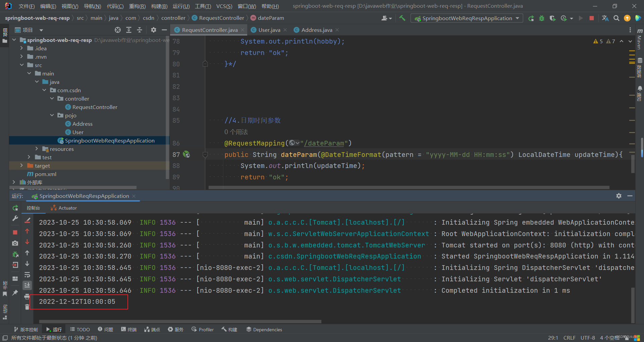The height and width of the screenshot is (342, 644).
Task: Open the TODO tool window
Action: point(80,330)
